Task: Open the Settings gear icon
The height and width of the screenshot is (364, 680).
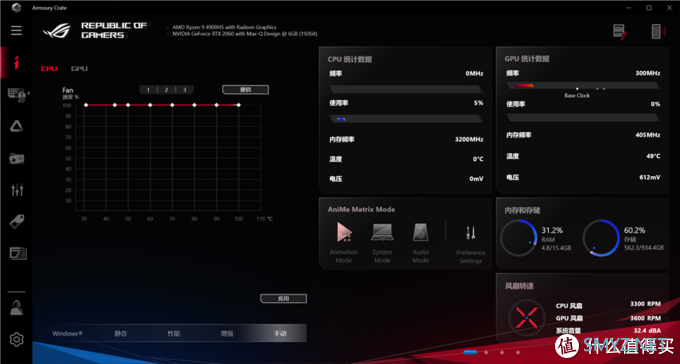Action: [x=16, y=339]
